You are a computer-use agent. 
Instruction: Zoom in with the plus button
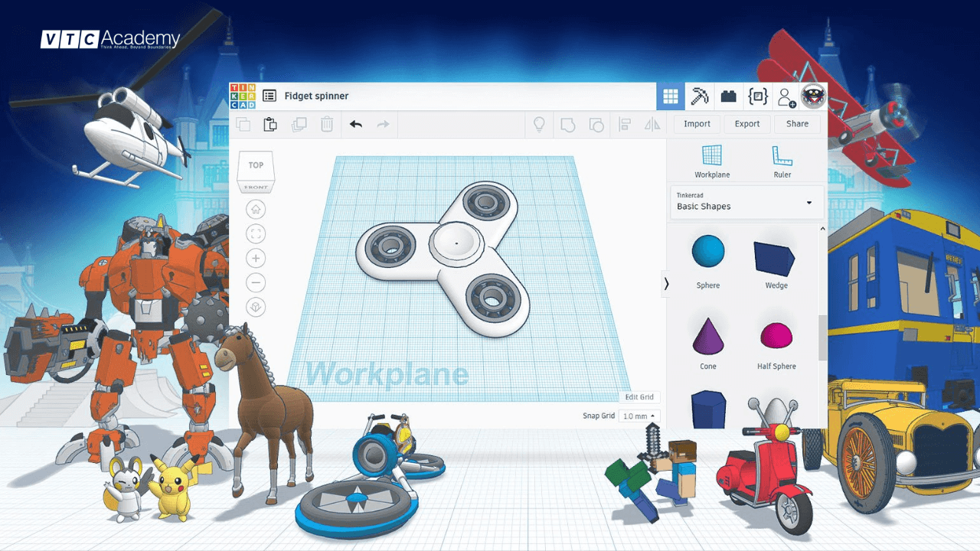256,258
